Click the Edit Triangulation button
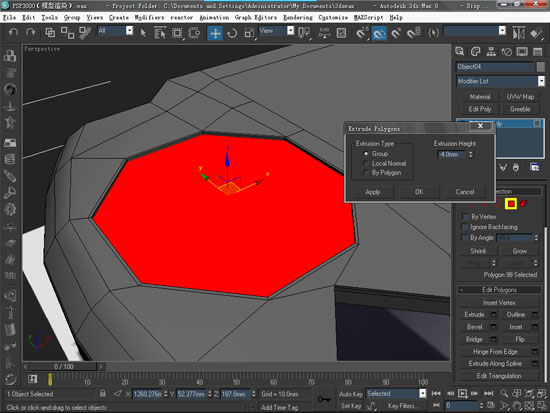The image size is (550, 413). (x=499, y=376)
